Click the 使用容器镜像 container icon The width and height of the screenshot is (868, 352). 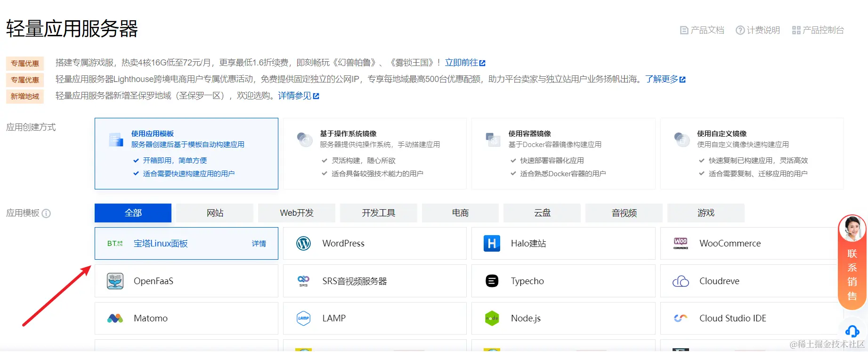(493, 139)
